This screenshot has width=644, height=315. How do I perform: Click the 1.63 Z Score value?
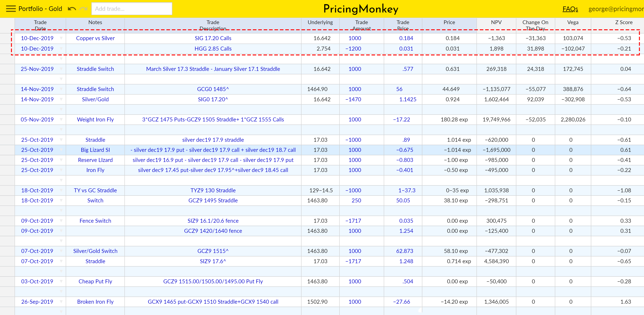click(625, 302)
